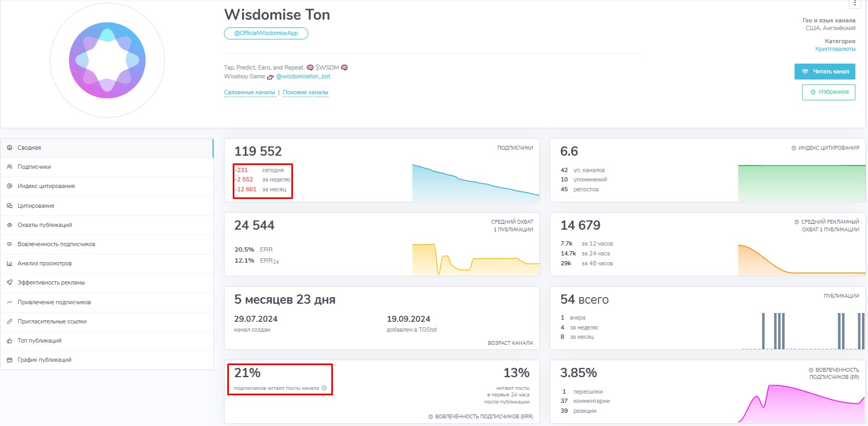Open the Охваты публикаций sidebar item

pos(107,225)
